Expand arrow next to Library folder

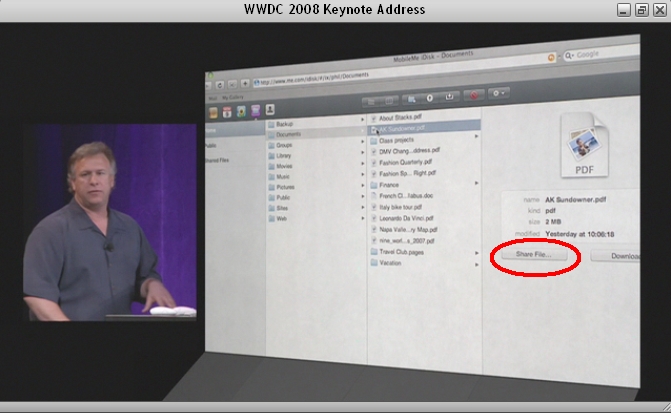pyautogui.click(x=362, y=152)
